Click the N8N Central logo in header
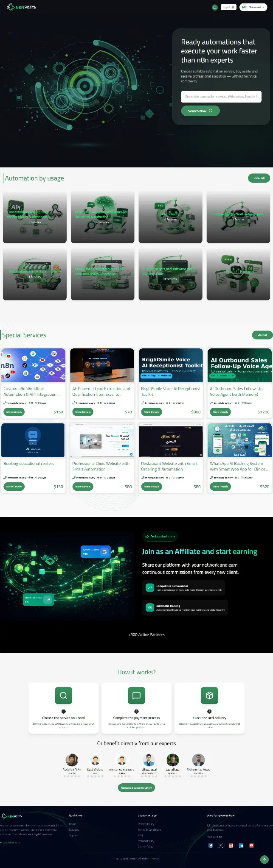This screenshot has width=273, height=868. pos(21,7)
